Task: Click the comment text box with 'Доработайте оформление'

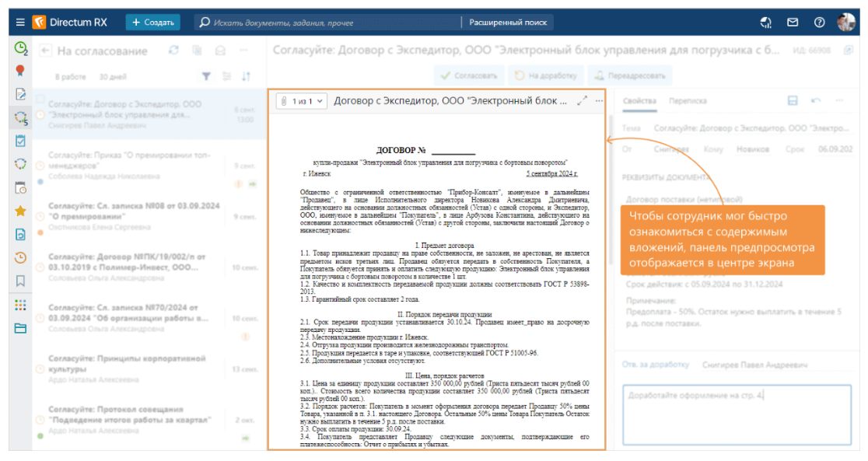Action: coord(737,415)
